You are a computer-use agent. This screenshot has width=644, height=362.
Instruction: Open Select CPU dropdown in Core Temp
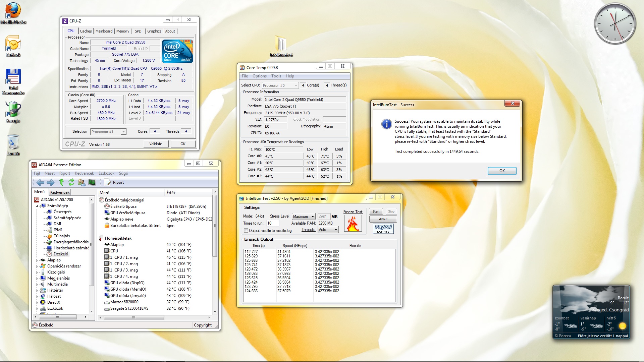280,85
